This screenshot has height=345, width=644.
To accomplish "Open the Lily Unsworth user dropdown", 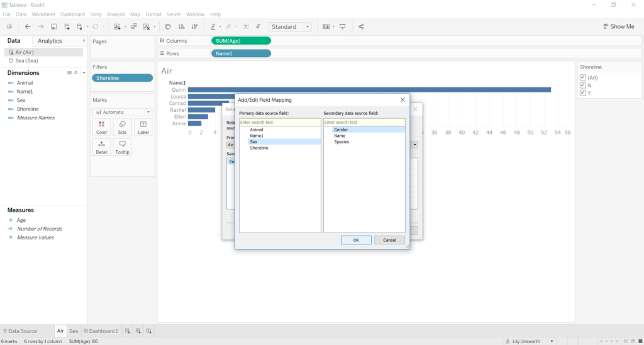I will click(552, 341).
